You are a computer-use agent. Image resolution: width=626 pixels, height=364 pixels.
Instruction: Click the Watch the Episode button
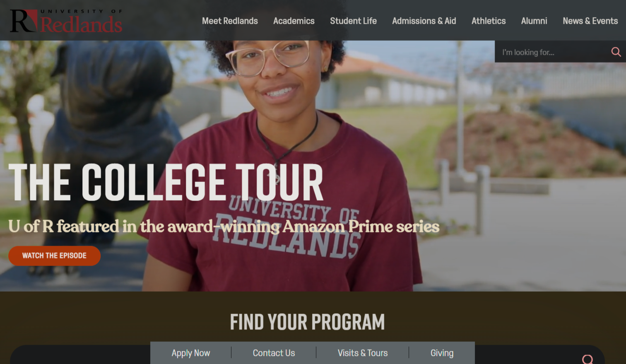point(54,256)
